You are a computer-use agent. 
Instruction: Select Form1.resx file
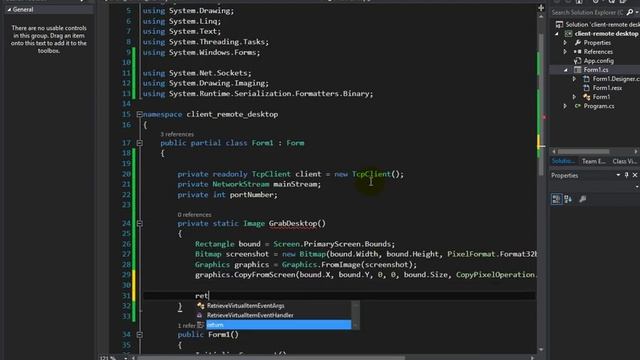point(607,88)
